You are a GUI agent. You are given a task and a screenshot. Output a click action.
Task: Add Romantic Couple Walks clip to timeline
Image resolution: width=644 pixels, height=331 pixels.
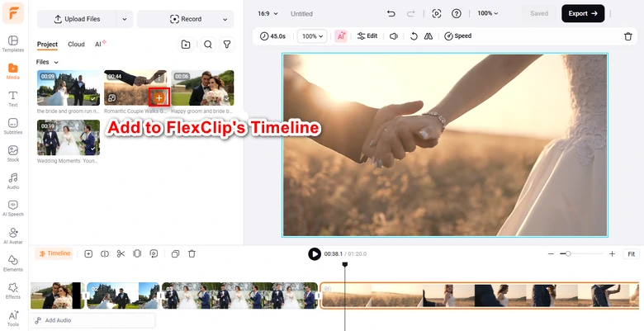point(159,97)
